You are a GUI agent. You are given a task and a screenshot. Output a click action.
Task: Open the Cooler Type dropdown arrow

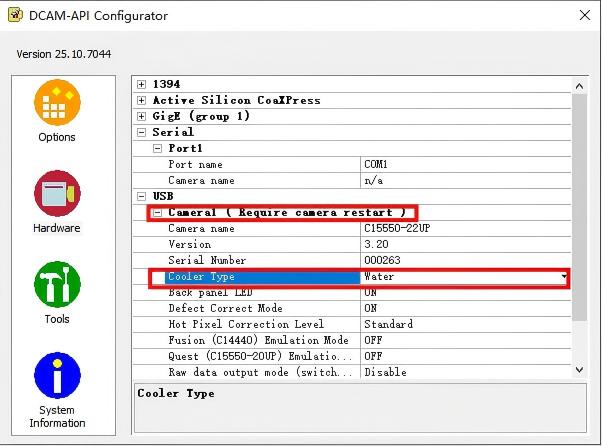click(564, 276)
